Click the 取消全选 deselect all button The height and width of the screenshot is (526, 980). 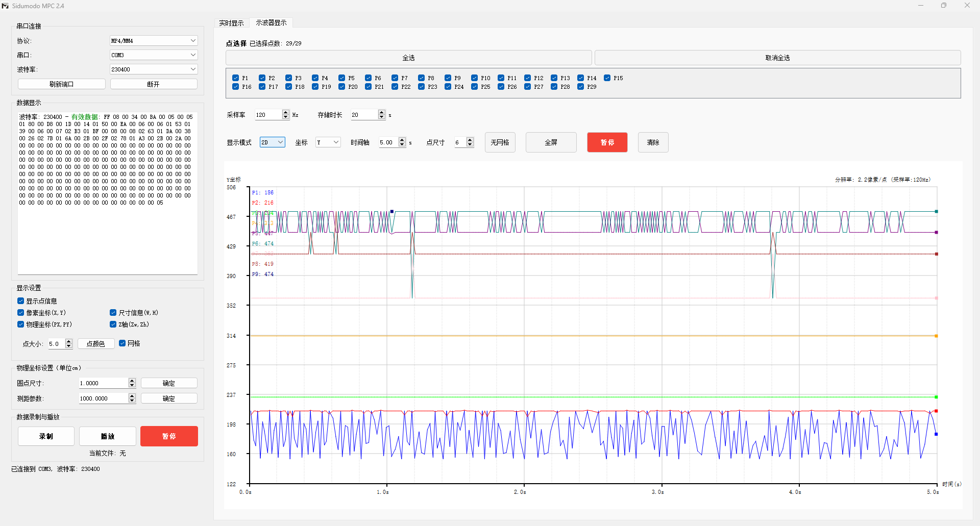(777, 58)
